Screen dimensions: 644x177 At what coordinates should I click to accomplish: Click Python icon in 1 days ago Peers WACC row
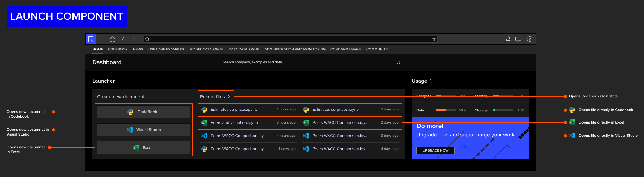coord(204,149)
